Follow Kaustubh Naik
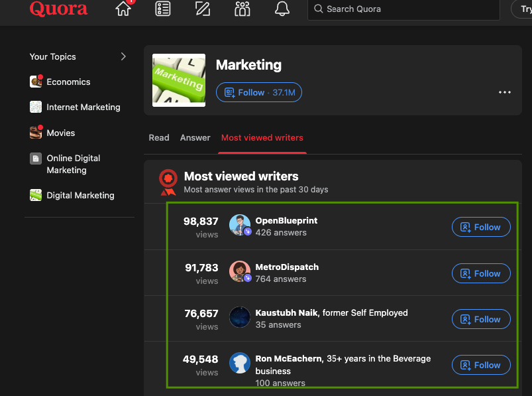The height and width of the screenshot is (396, 532). [481, 319]
